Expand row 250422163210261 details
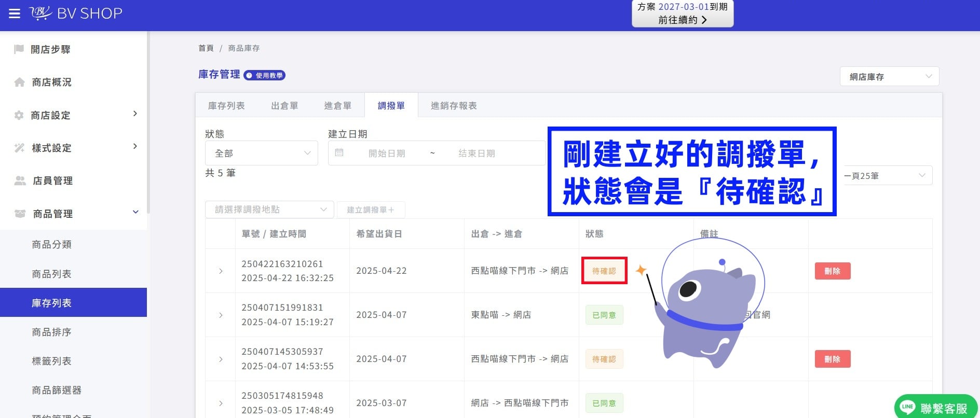Screen dimensions: 980x418 (x=221, y=271)
